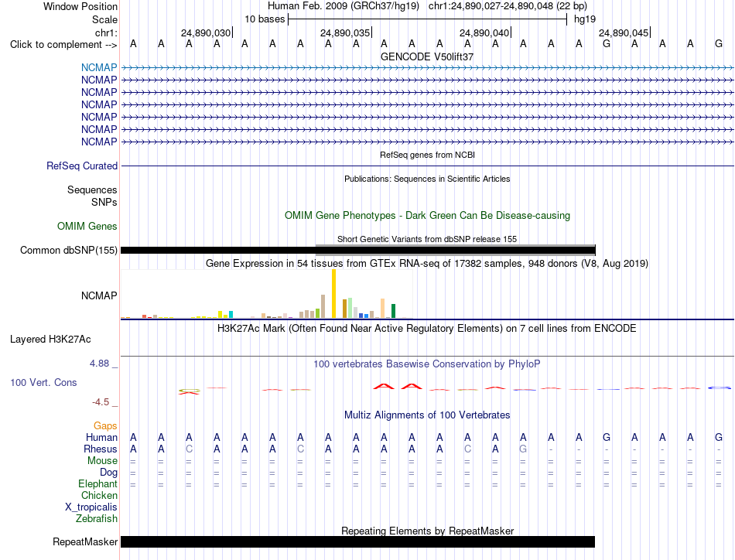Screen dimensions: 735x560
Task: Click the RepeatMasker track label
Action: tap(85, 541)
